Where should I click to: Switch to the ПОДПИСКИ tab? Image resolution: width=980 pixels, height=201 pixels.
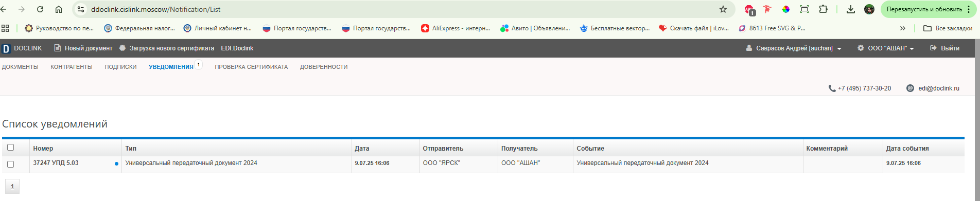(x=120, y=67)
